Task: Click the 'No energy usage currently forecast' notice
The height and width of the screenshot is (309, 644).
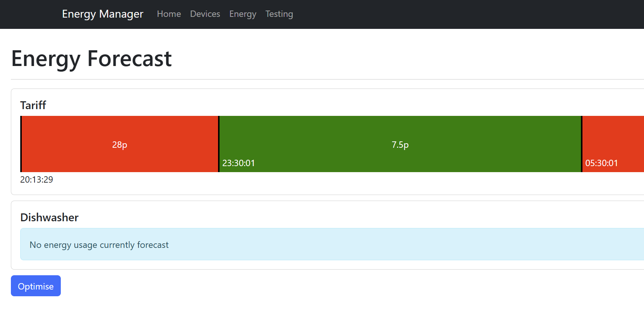Action: (99, 245)
